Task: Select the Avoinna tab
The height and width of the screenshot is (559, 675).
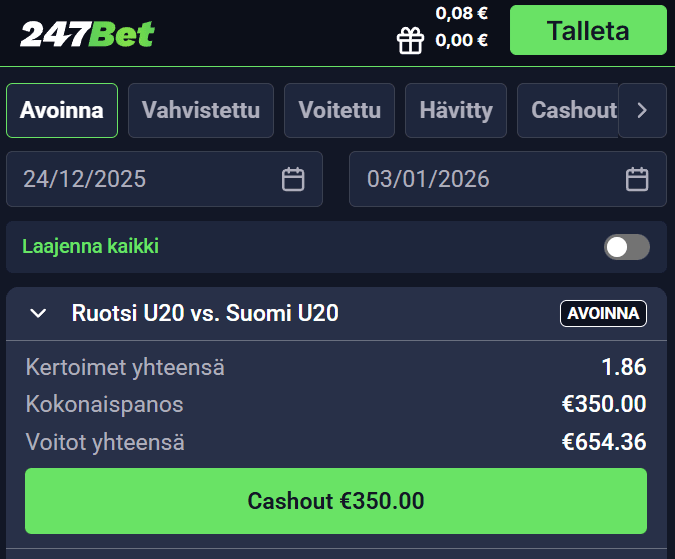Action: (62, 110)
